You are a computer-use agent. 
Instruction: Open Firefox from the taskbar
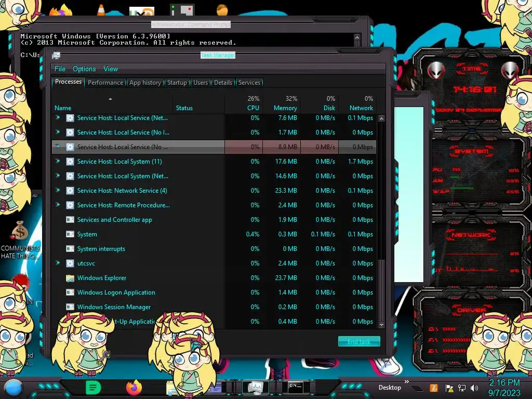134,388
